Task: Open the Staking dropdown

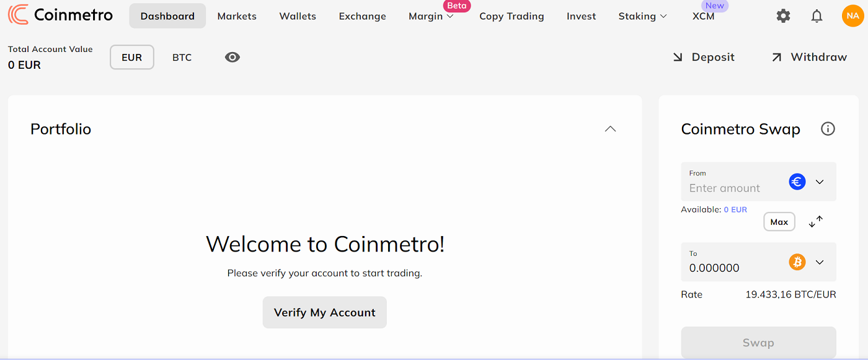Action: point(642,16)
